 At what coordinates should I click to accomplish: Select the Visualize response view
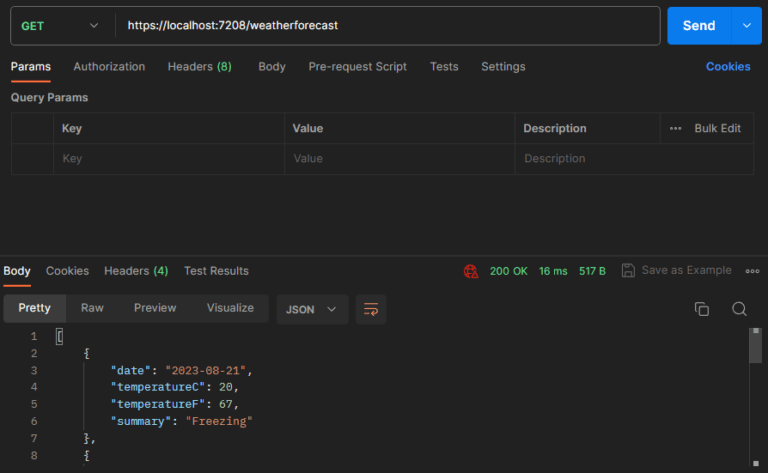point(230,308)
